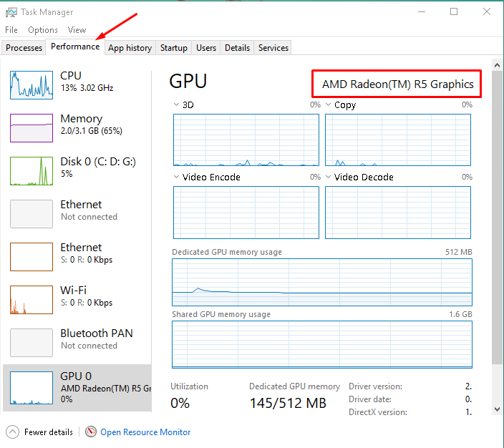Open the Copy engine dropdown chevron
This screenshot has height=448, width=504.
328,104
